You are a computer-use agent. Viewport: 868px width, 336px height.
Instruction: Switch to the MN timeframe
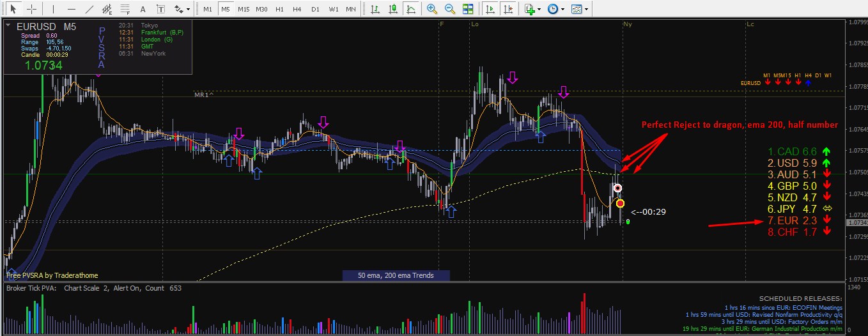click(x=351, y=9)
